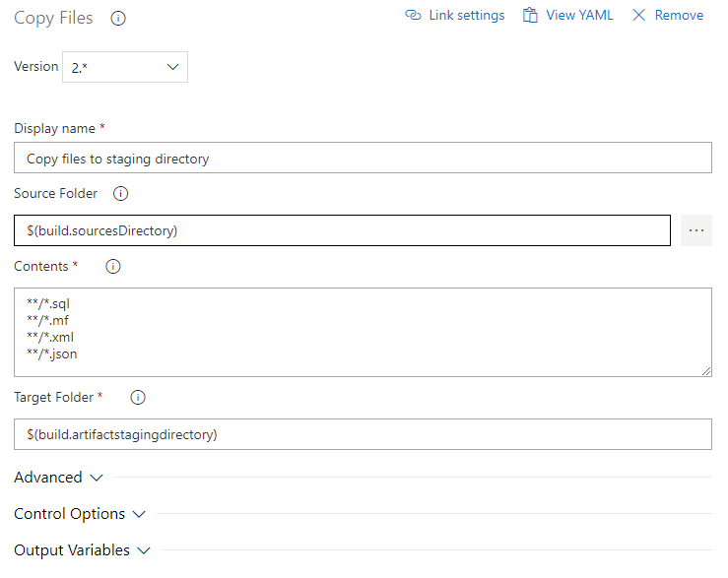This screenshot has height=578, width=728.
Task: Expand the Advanced section
Action: (x=59, y=478)
